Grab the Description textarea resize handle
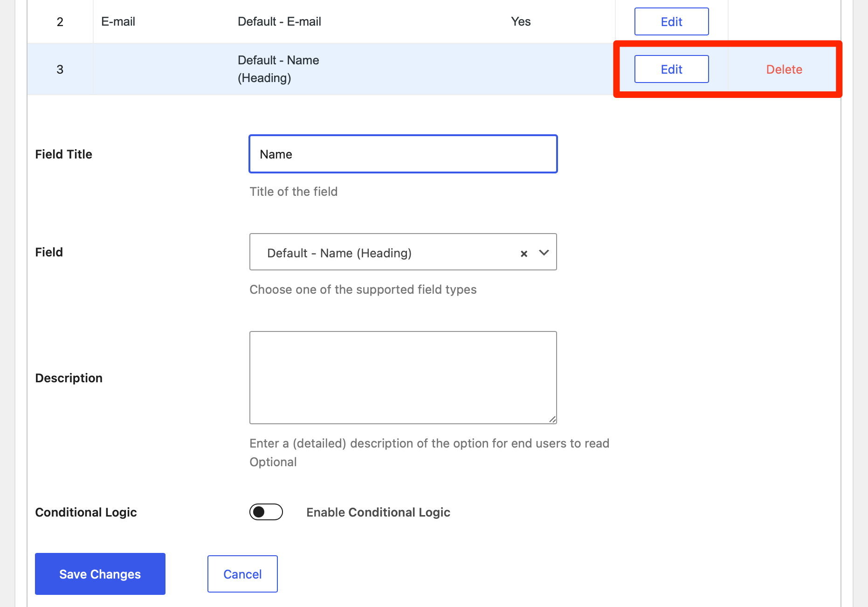The image size is (868, 607). pos(552,420)
